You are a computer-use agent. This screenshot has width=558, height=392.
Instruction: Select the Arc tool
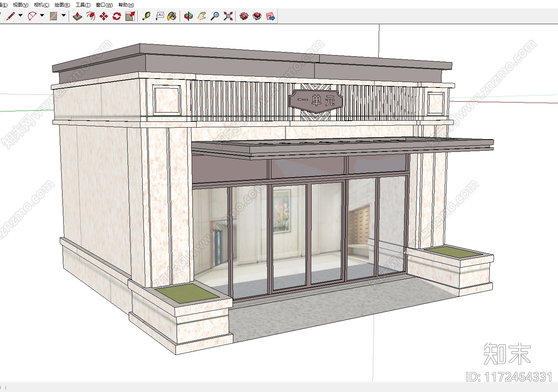(x=32, y=16)
